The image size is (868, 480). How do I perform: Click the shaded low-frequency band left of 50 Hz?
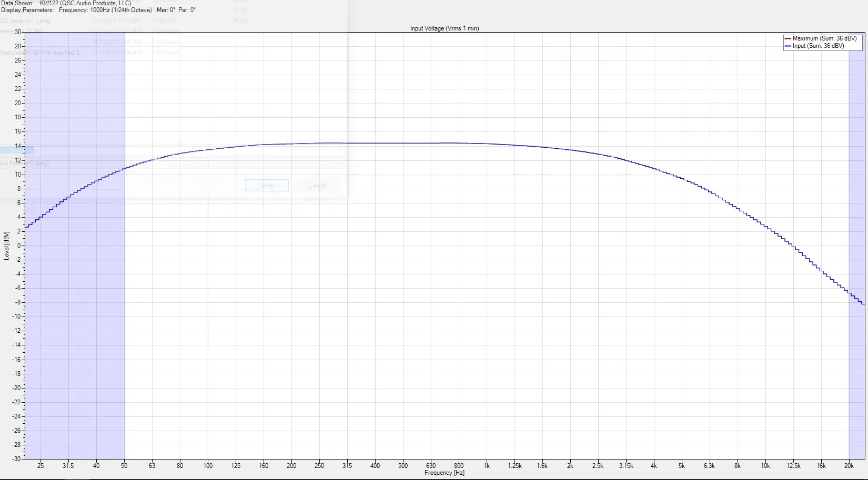click(75, 246)
